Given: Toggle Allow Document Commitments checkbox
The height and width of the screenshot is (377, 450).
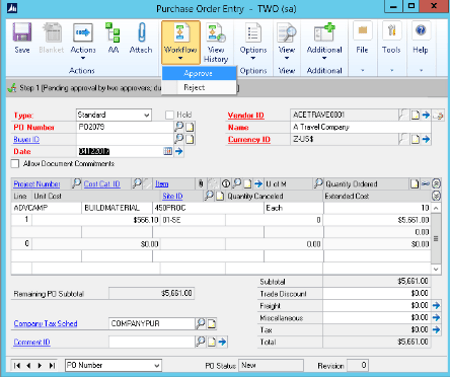Looking at the screenshot, I should (15, 164).
